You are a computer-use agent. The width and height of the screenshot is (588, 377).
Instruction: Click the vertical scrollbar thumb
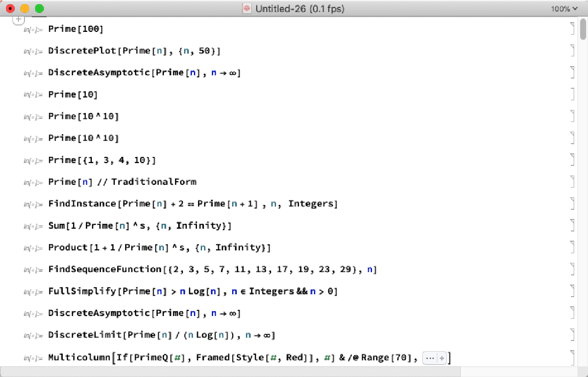coord(583,30)
